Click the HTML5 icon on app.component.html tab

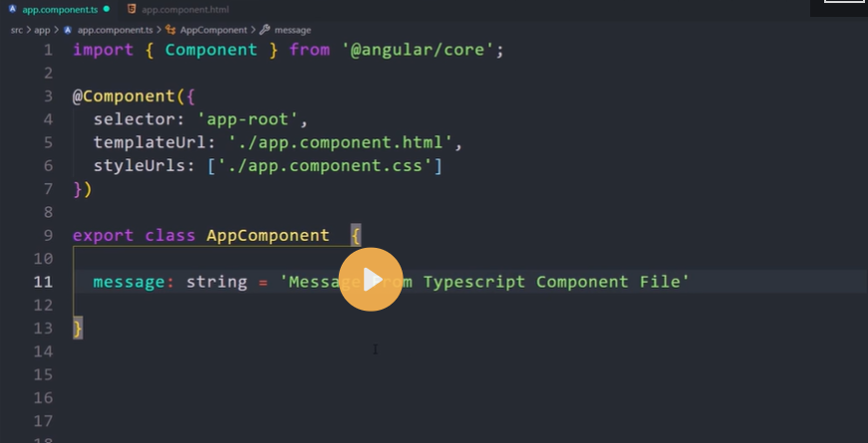pos(131,9)
